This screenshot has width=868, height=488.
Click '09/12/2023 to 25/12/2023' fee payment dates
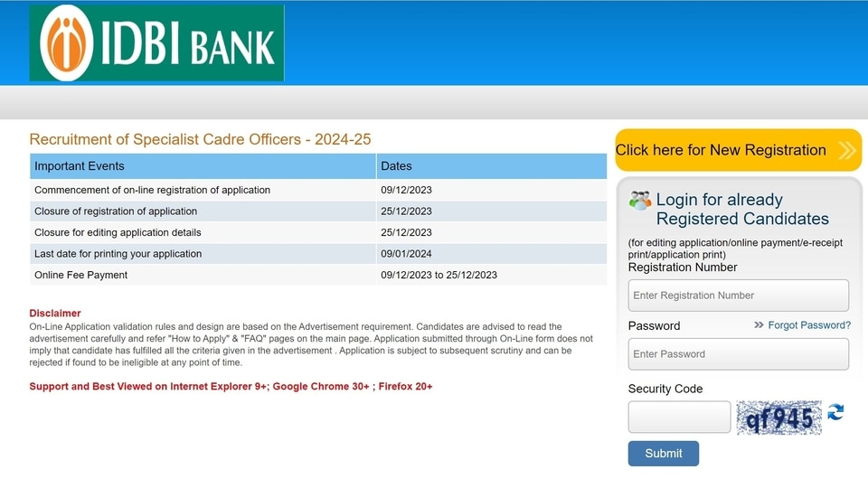(x=439, y=275)
